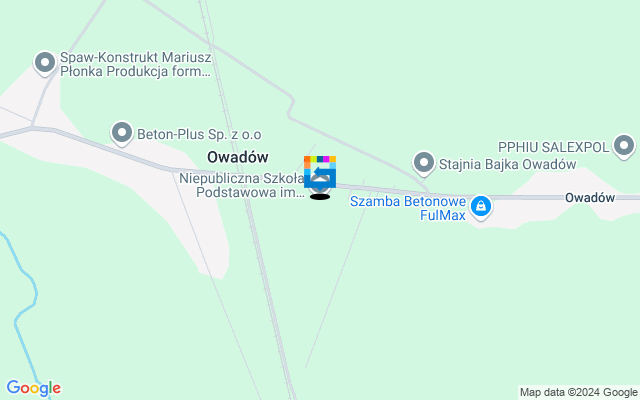Click the Spaw-Konstrukt Mariusz Płonka text label
Viewport: 640px width, 400px height.
click(x=136, y=64)
